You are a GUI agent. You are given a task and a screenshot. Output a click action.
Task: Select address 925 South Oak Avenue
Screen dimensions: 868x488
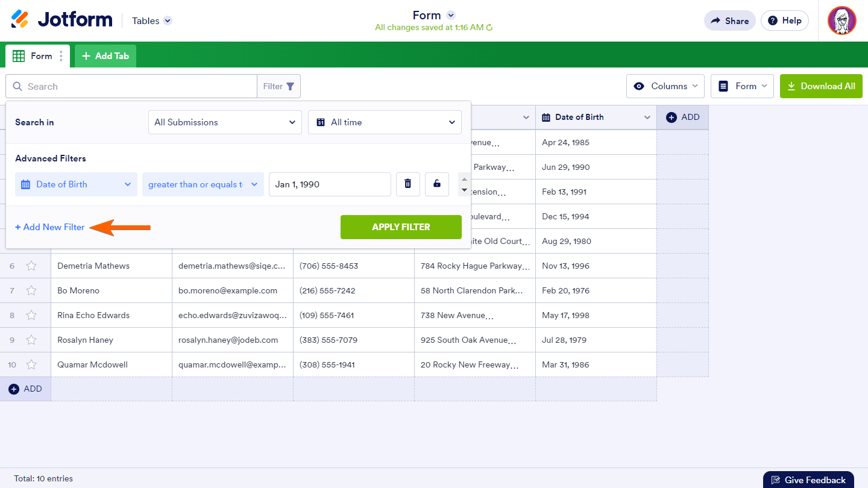tap(475, 340)
